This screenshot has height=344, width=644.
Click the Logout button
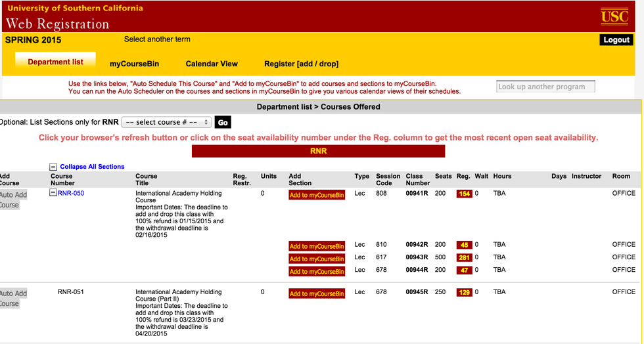coord(616,40)
